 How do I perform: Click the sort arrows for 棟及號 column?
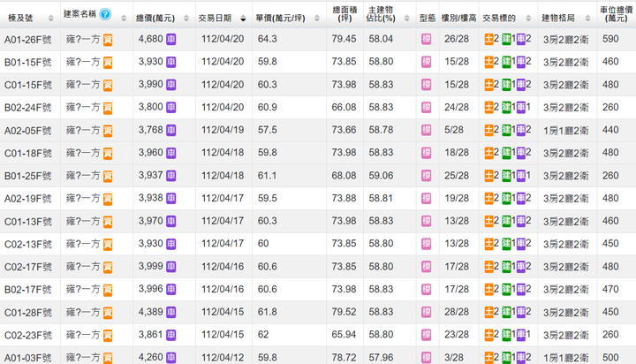(x=50, y=19)
